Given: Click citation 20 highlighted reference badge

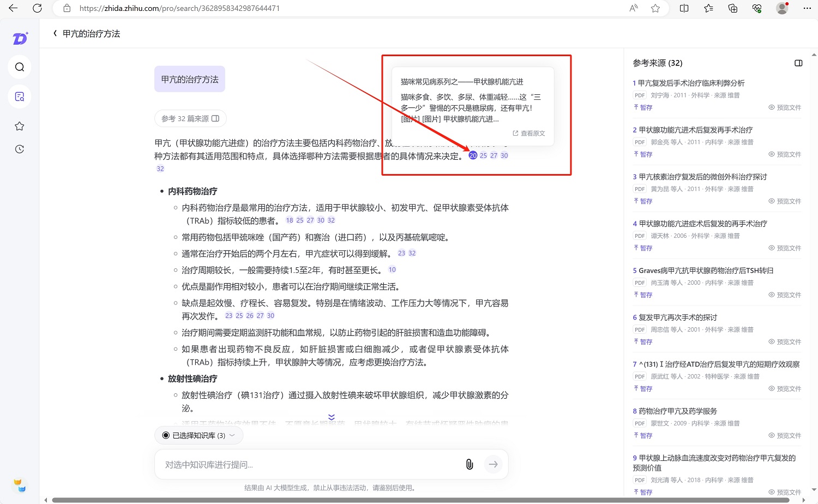Looking at the screenshot, I should click(473, 155).
